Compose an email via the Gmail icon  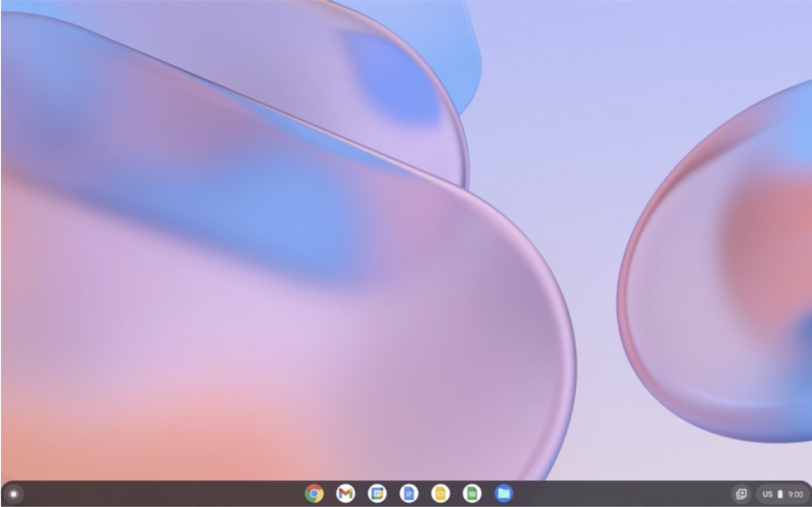click(346, 493)
